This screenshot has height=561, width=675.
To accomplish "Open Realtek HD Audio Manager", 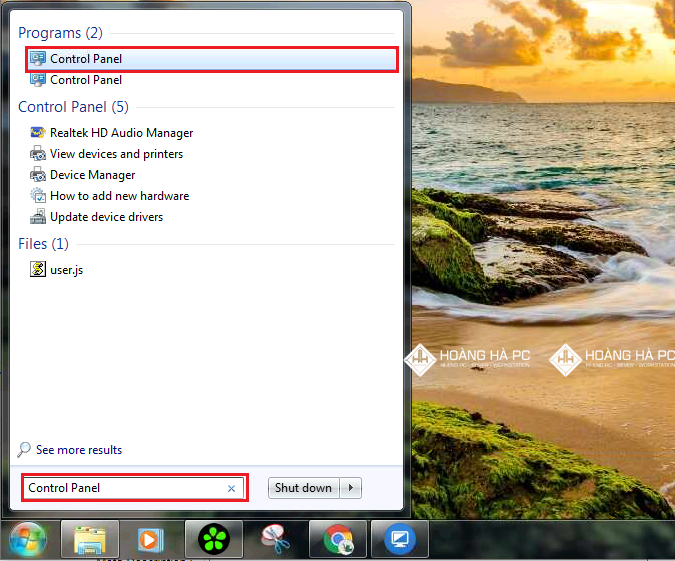I will click(x=121, y=133).
